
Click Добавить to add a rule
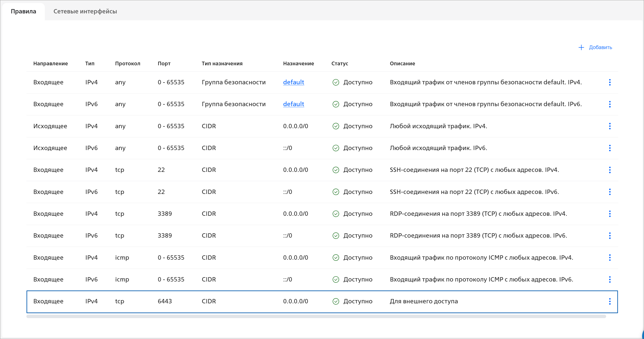pyautogui.click(x=600, y=48)
